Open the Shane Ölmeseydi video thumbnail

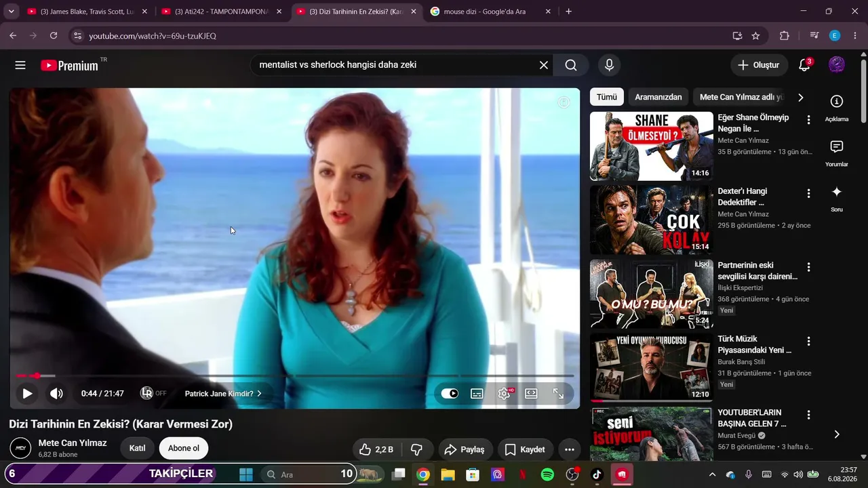(652, 146)
